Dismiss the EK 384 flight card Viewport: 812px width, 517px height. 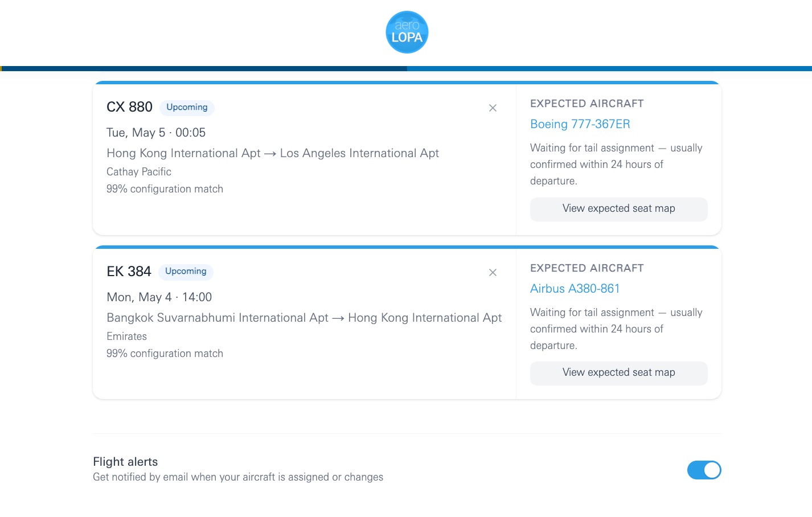click(493, 272)
